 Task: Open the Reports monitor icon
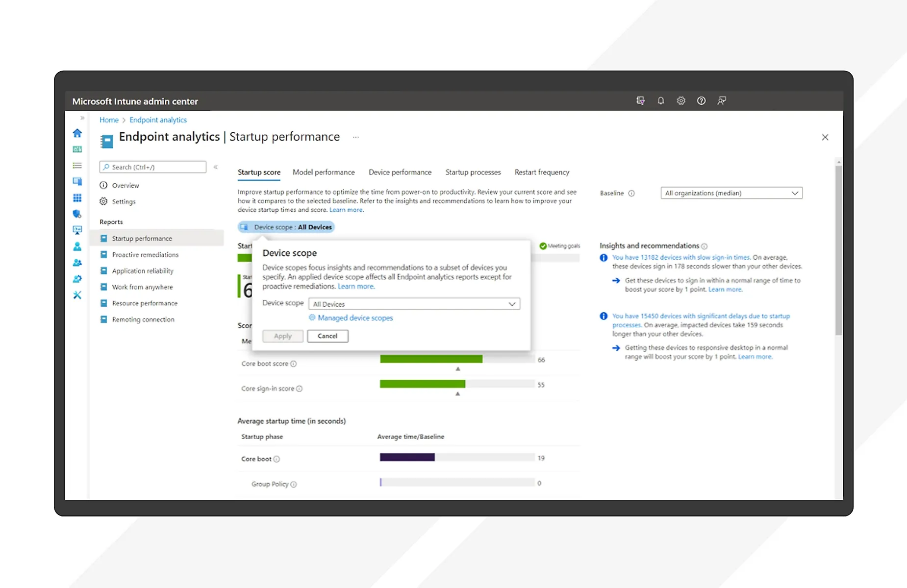(77, 230)
